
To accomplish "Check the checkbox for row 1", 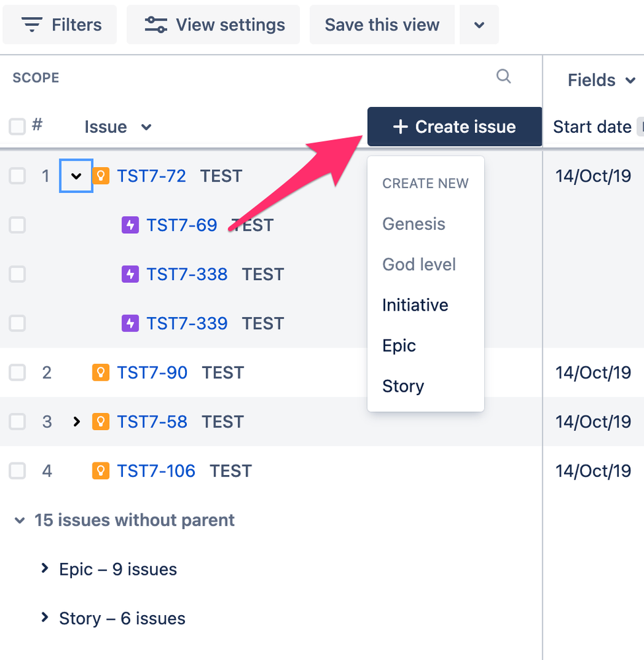I will tap(16, 176).
